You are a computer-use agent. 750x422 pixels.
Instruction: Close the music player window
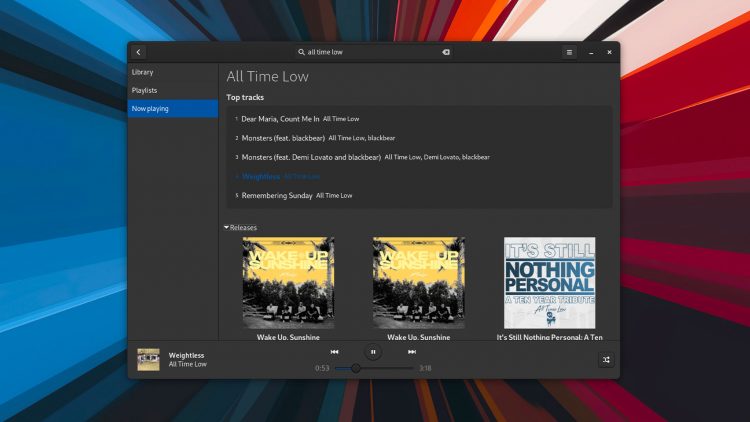(x=609, y=52)
